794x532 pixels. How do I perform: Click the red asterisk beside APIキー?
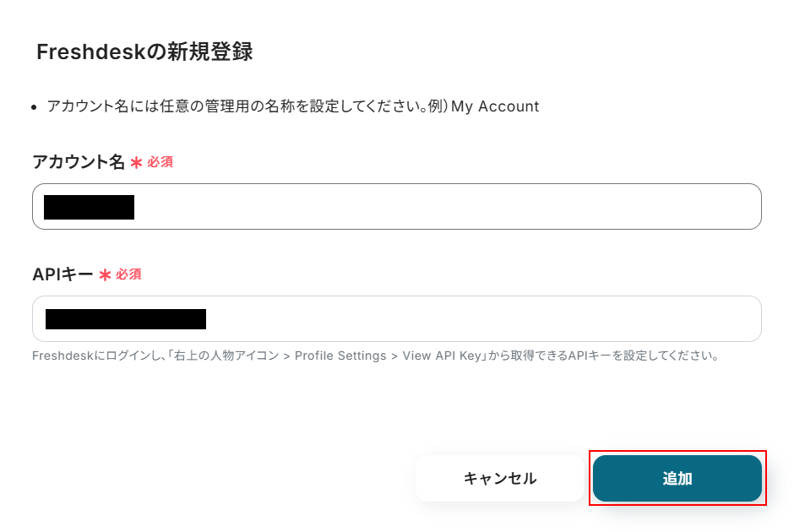106,275
